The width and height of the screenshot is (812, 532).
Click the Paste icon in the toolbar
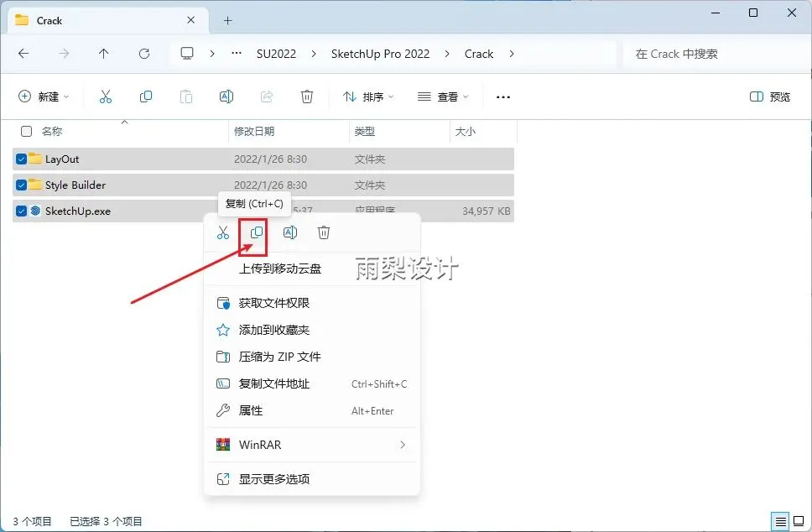click(186, 96)
